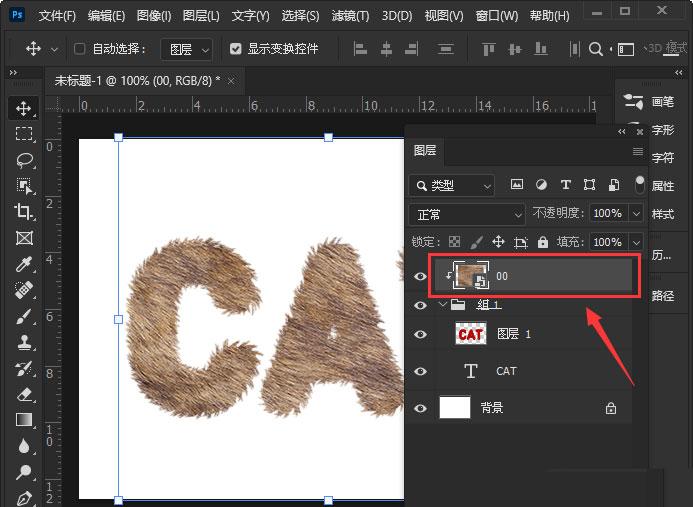693x507 pixels.
Task: Collapse the 组 1 layer group
Action: (x=443, y=304)
